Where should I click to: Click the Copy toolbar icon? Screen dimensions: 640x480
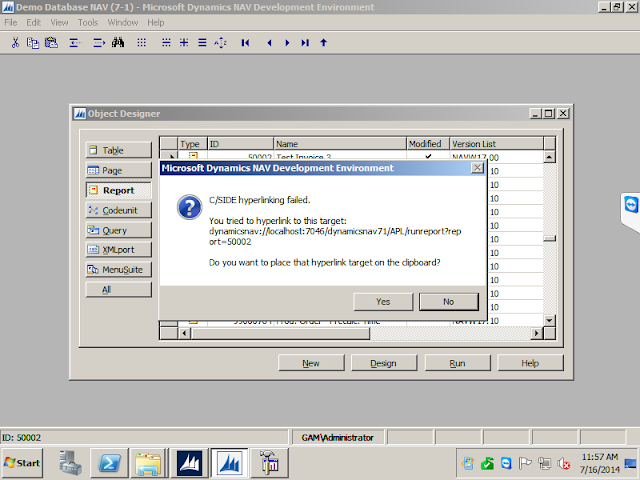pos(33,42)
